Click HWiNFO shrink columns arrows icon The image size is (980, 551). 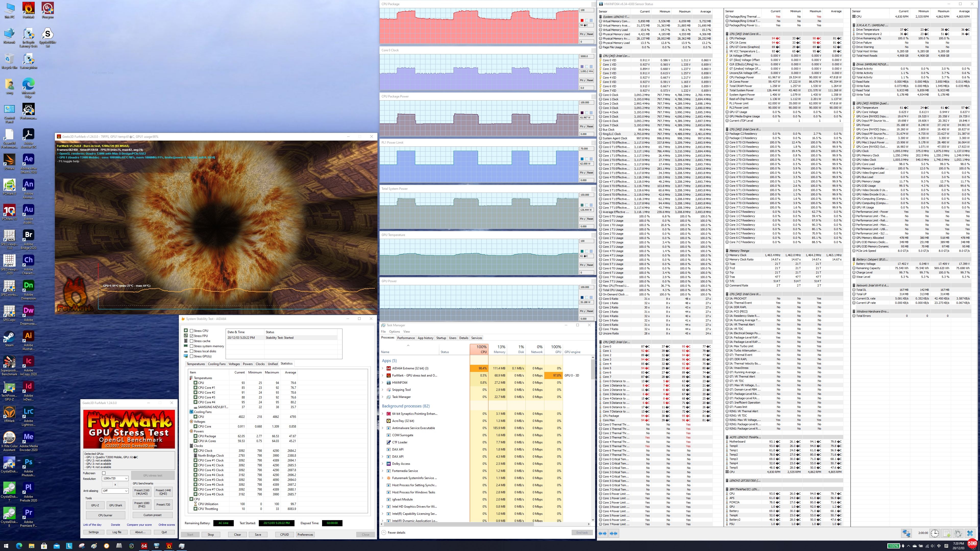613,533
